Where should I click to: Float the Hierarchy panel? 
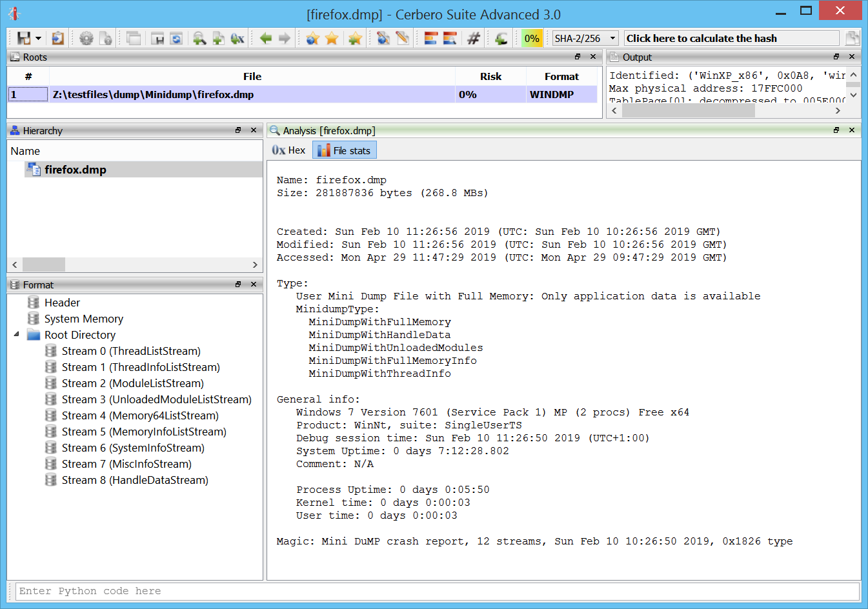coord(238,130)
